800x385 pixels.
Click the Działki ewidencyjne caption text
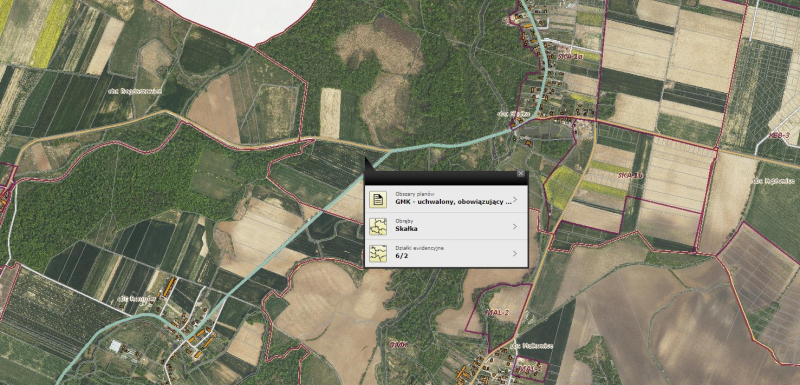[x=419, y=248]
